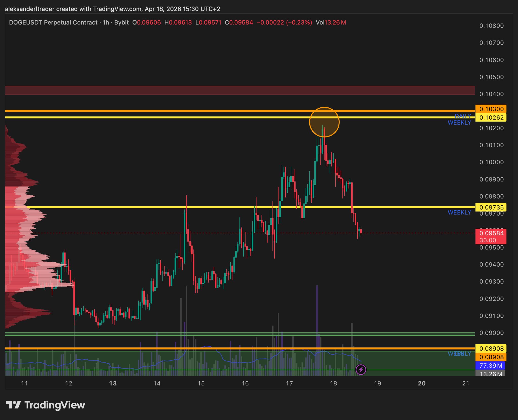Select the red resistance zone rectangle
Viewport: 518px width, 420px height.
coord(240,90)
